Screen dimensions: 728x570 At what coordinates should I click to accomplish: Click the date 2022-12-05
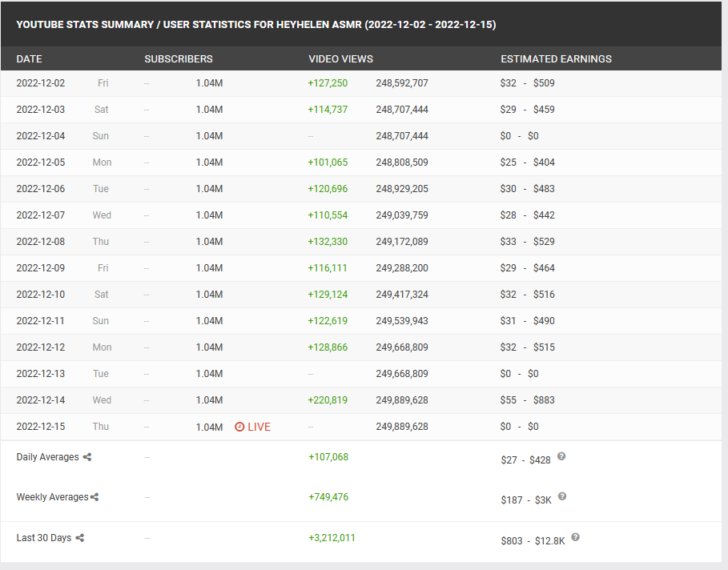41,163
